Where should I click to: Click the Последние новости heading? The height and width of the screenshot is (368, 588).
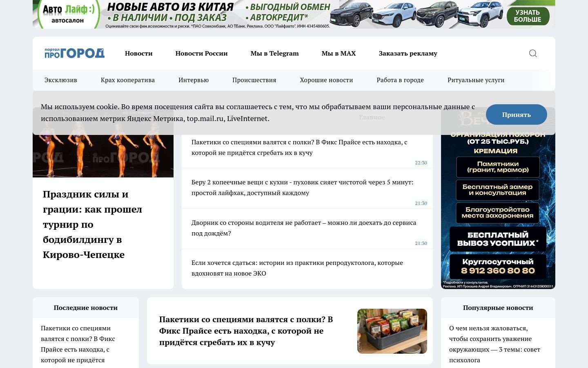coord(86,307)
